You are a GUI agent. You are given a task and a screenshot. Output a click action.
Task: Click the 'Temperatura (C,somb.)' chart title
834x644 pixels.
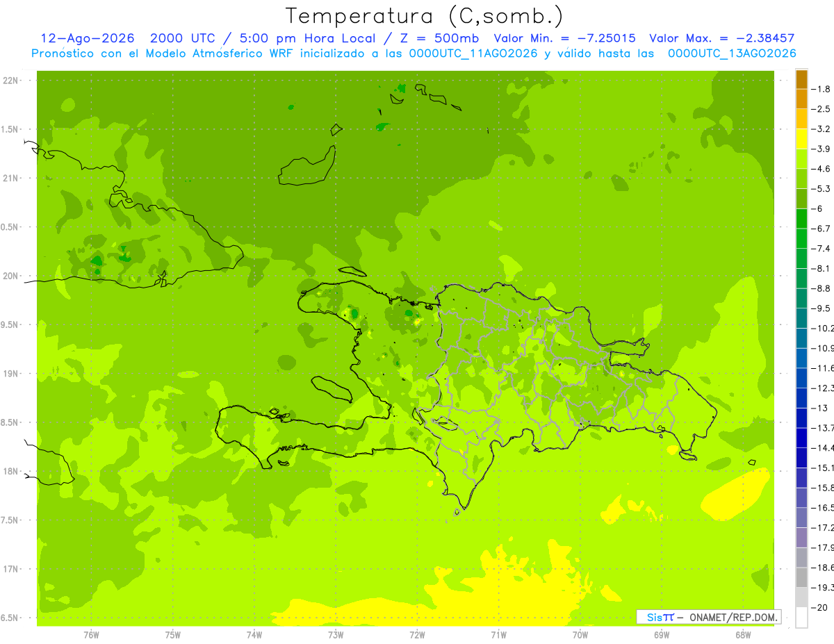(x=425, y=16)
